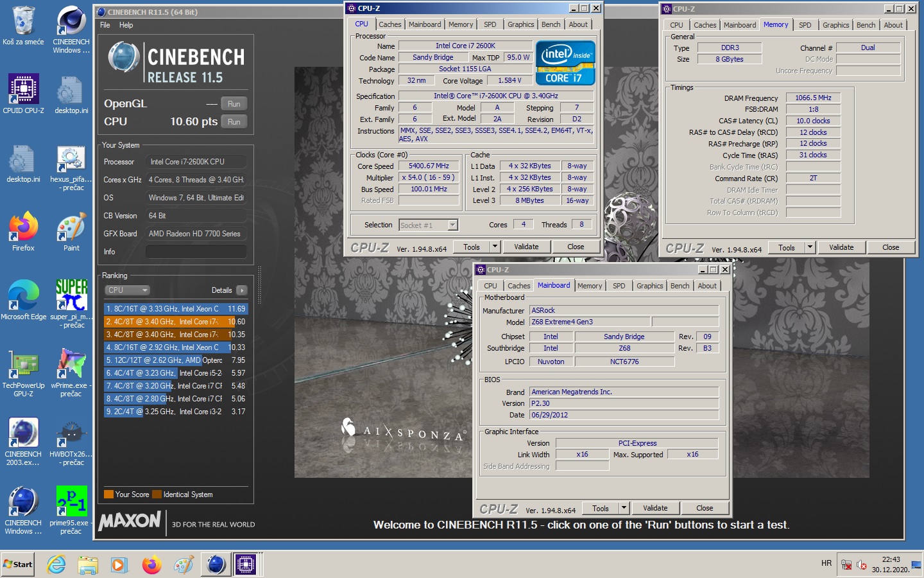Toggle ranking Details arrow button
Screen dimensions: 924x578
242,290
